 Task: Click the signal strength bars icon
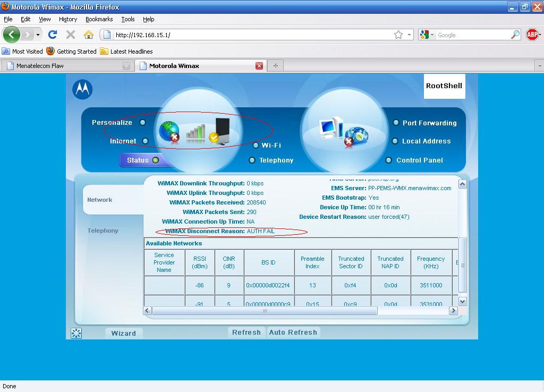click(195, 133)
